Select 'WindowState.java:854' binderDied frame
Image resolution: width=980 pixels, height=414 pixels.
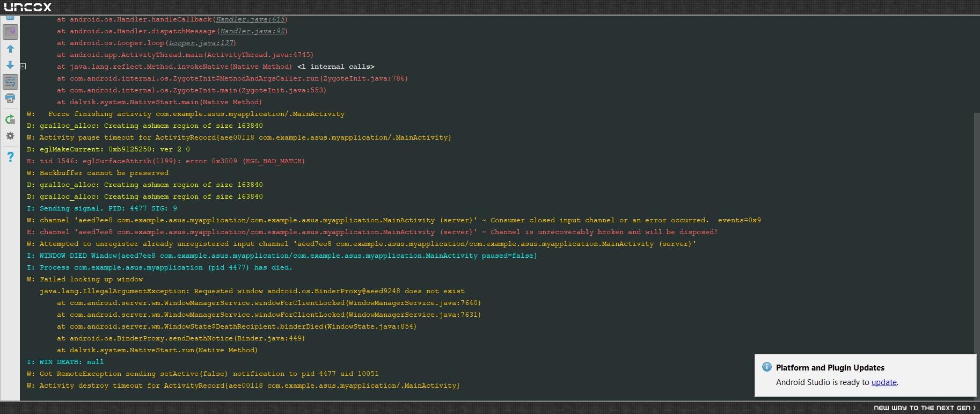click(x=237, y=326)
